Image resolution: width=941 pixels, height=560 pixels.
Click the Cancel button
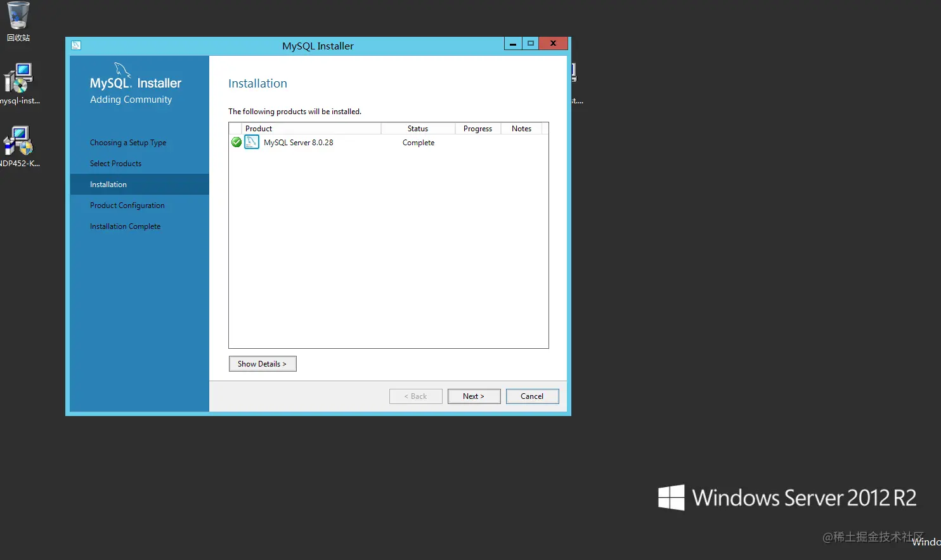(532, 396)
